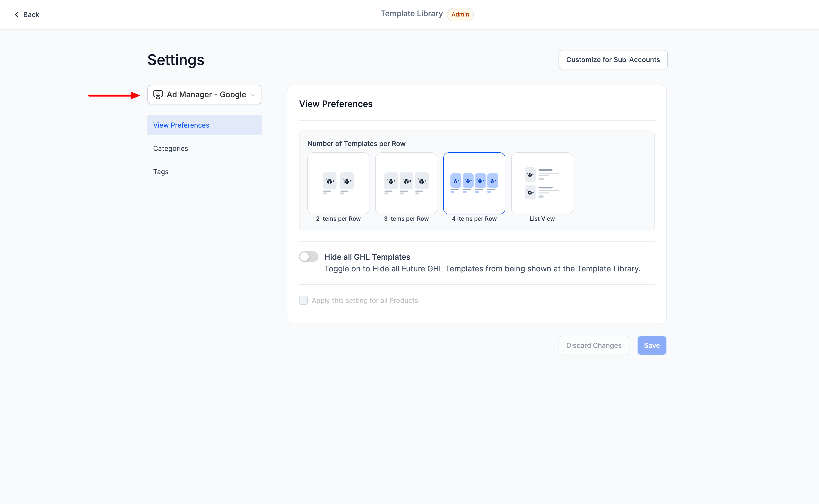Switch to the Categories tab
Viewport: 819px width, 504px height.
pos(170,148)
